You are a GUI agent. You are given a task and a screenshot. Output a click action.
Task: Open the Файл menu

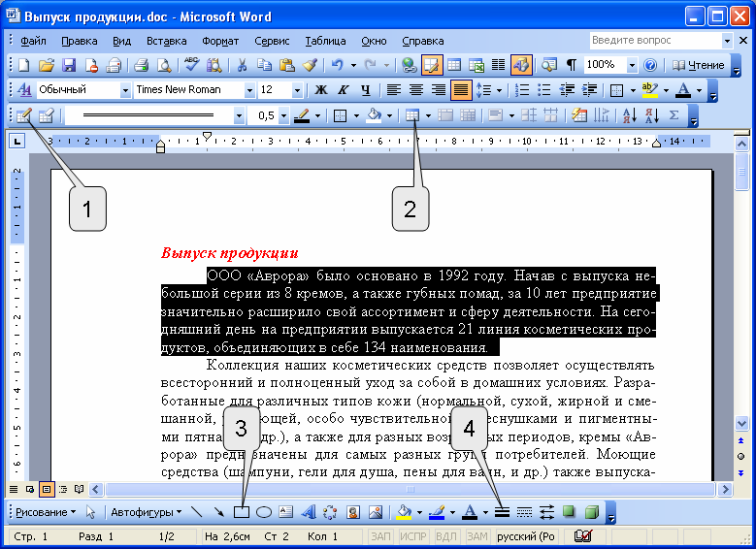tap(33, 41)
